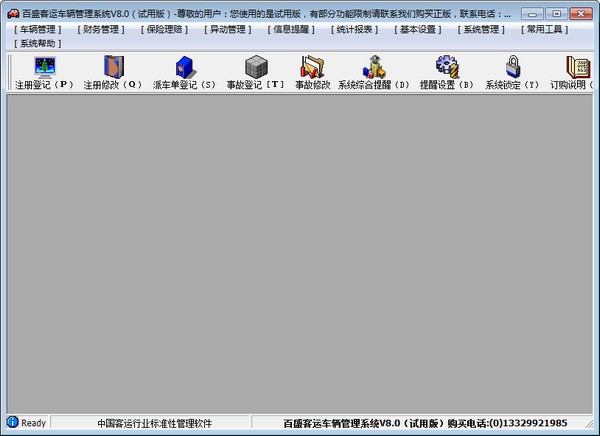The image size is (600, 436).
Task: Open the 订购说明 book icon
Action: click(x=578, y=67)
